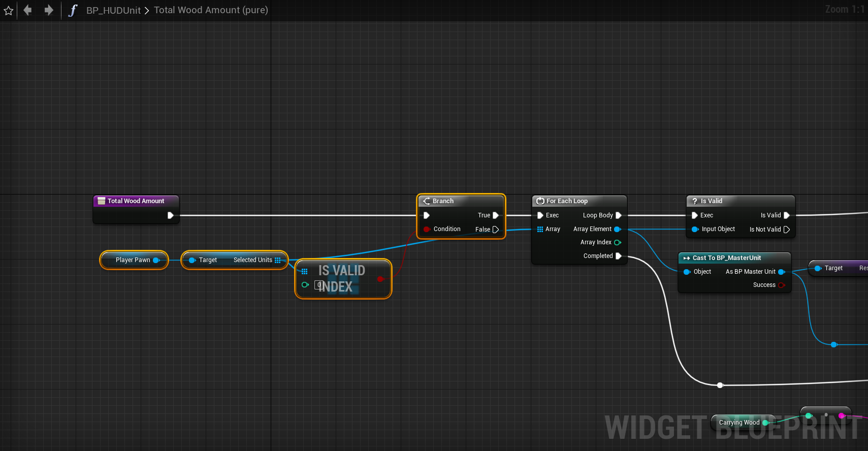Click the Array Index output pin

pos(618,242)
